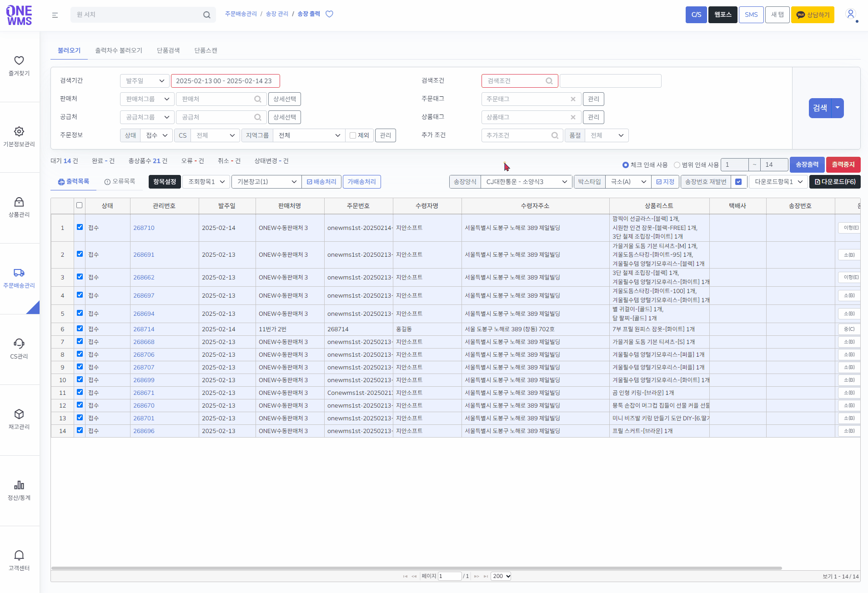The height and width of the screenshot is (593, 868).
Task: Select the 출력목록 tab
Action: click(x=74, y=182)
